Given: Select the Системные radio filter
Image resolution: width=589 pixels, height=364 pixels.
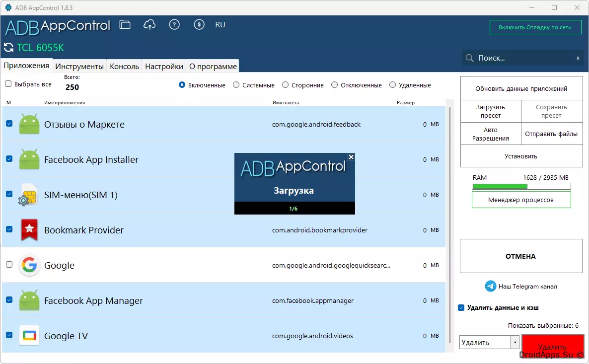Looking at the screenshot, I should 236,85.
